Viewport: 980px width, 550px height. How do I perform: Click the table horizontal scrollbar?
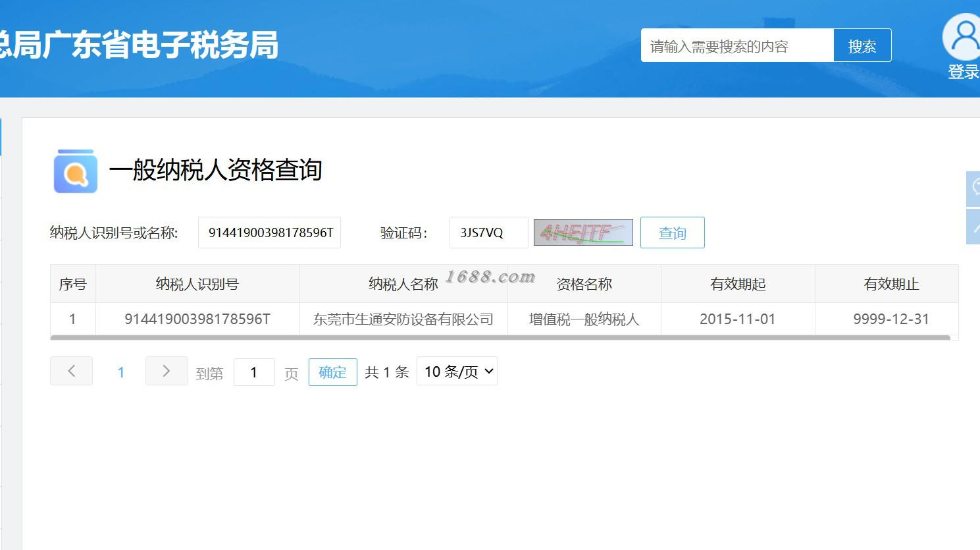point(500,338)
